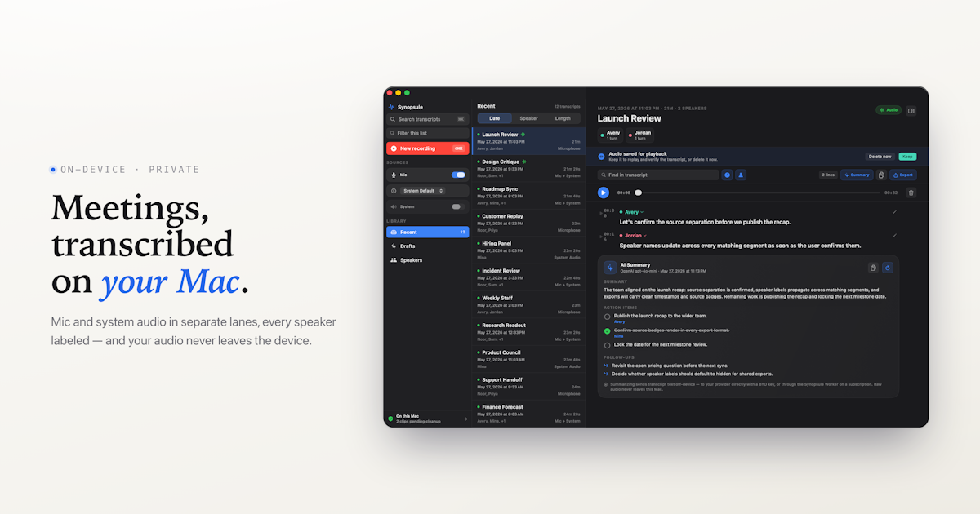Select the Customer Replay transcript
The height and width of the screenshot is (514, 980).
tap(528, 223)
